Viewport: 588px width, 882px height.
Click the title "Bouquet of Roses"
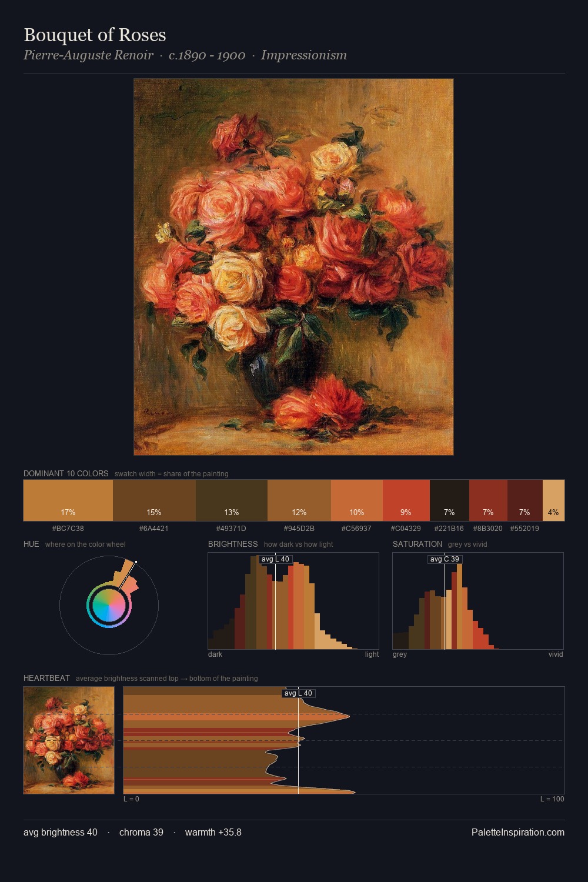(95, 35)
